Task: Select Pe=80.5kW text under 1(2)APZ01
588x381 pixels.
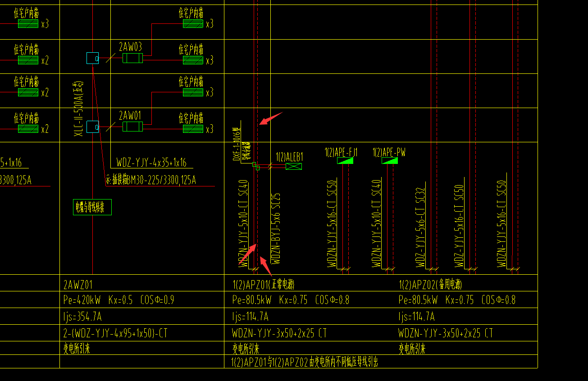Action: pos(291,300)
